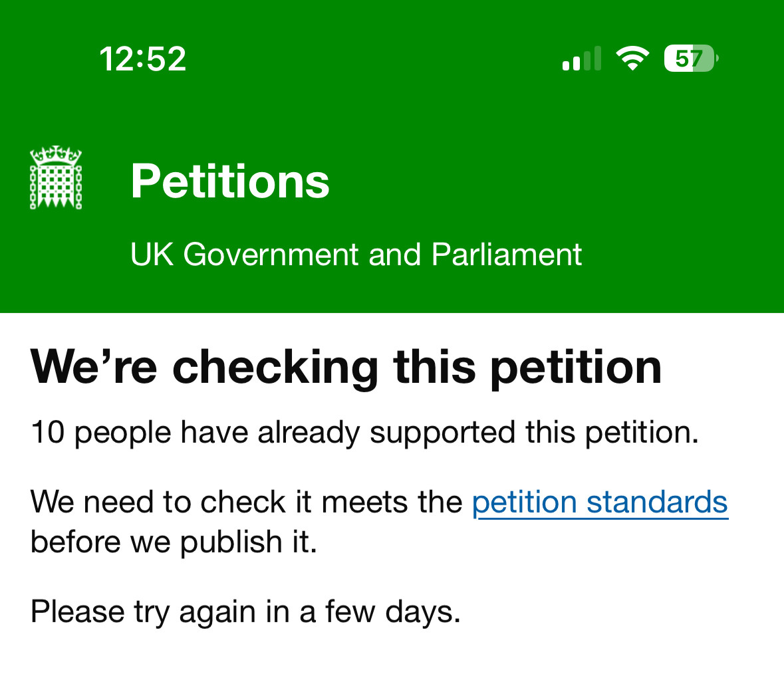Click the Please try again in a few days text
The image size is (784, 680).
[x=245, y=612]
